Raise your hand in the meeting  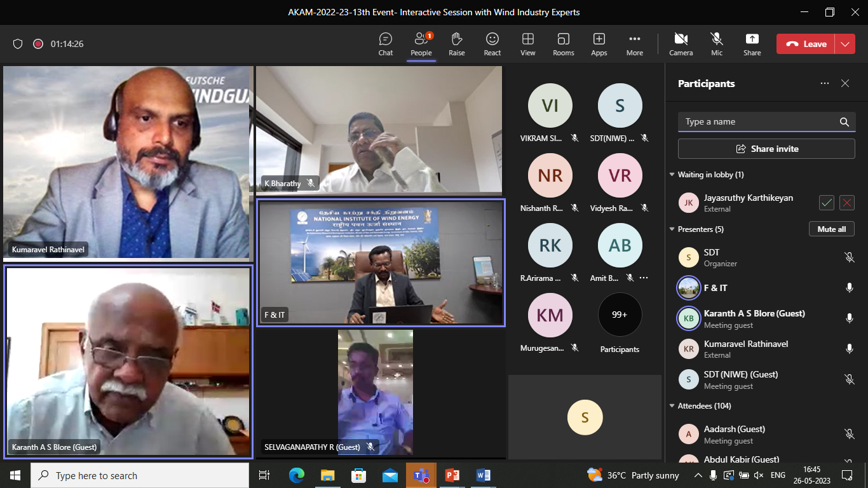tap(456, 44)
